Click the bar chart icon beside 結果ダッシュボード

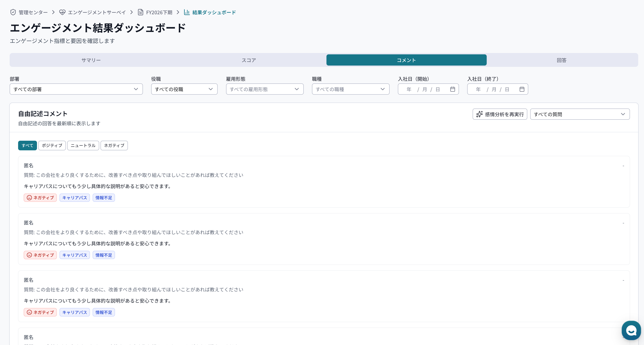tap(187, 12)
